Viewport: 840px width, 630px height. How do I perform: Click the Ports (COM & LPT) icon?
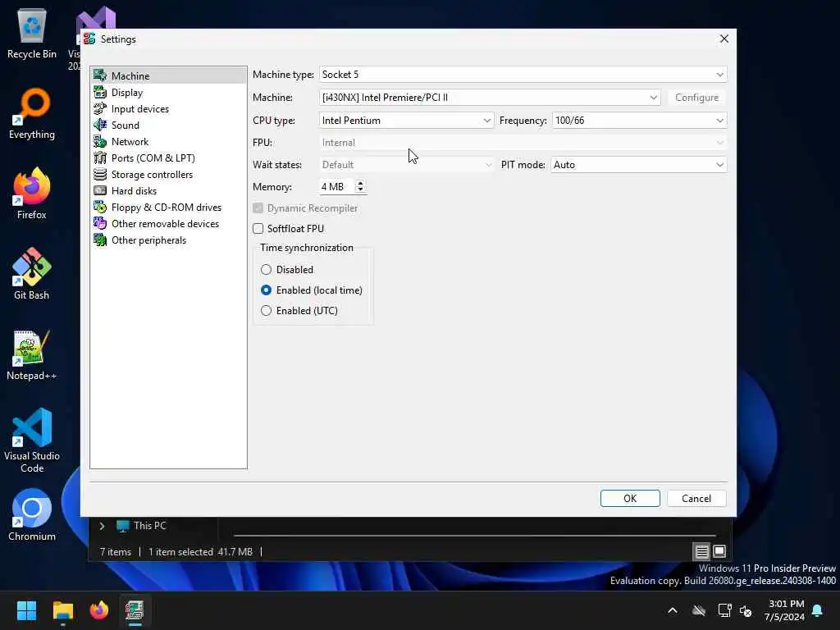[99, 158]
